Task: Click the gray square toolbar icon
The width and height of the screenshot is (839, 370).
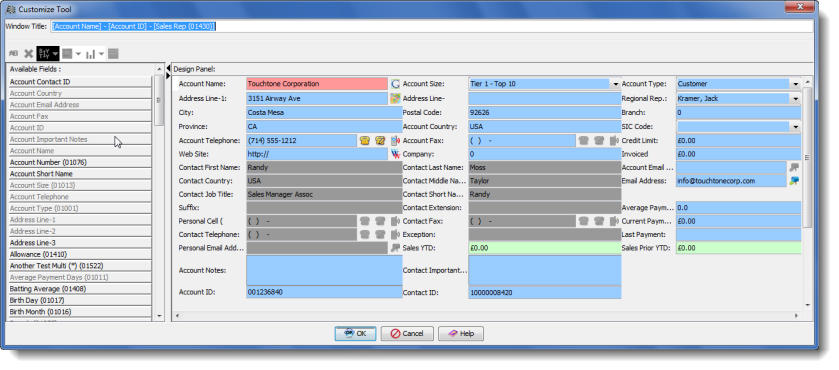Action: [67, 54]
